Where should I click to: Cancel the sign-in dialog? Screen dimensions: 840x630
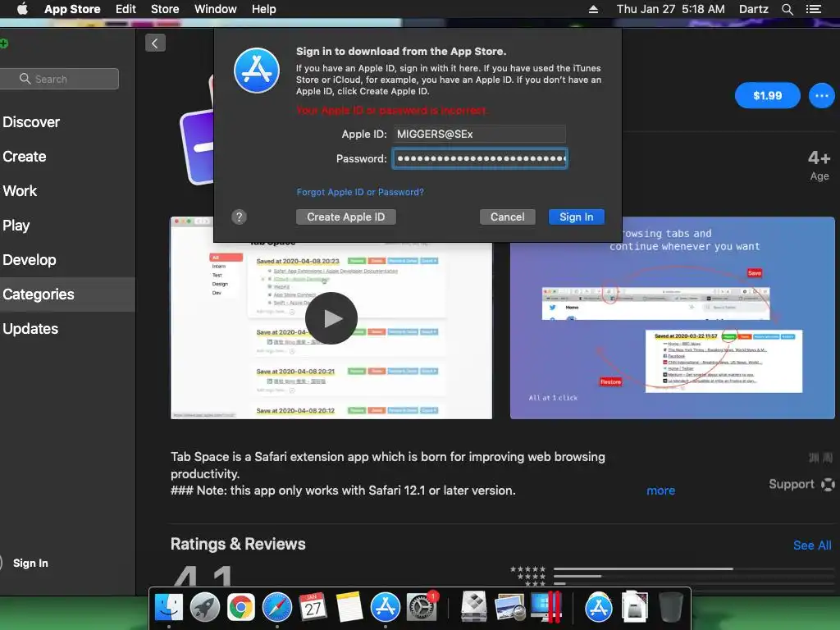(x=507, y=217)
